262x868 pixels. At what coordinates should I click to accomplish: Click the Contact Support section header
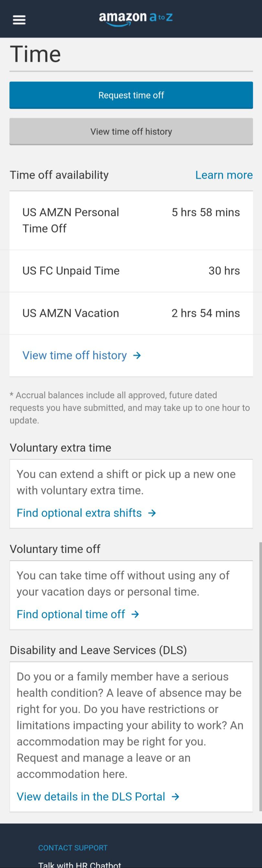pos(73,848)
